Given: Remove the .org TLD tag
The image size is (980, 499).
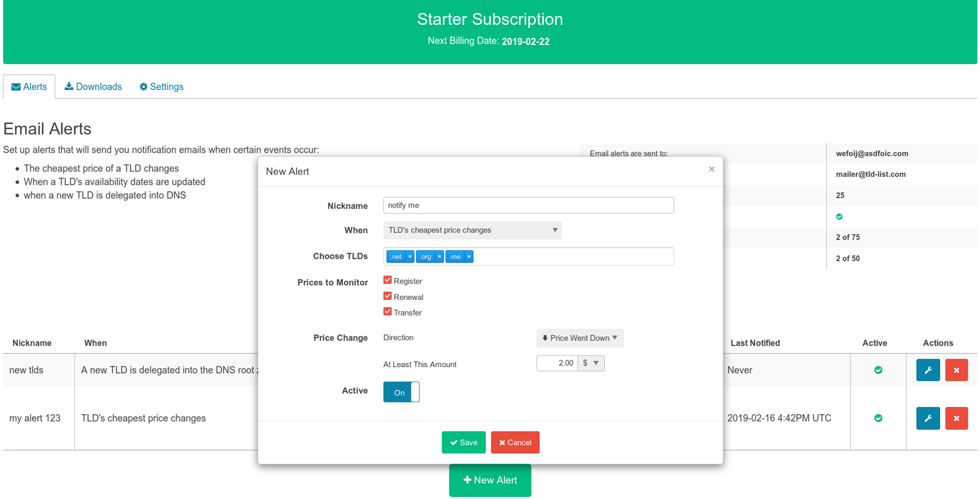Looking at the screenshot, I should click(x=439, y=257).
